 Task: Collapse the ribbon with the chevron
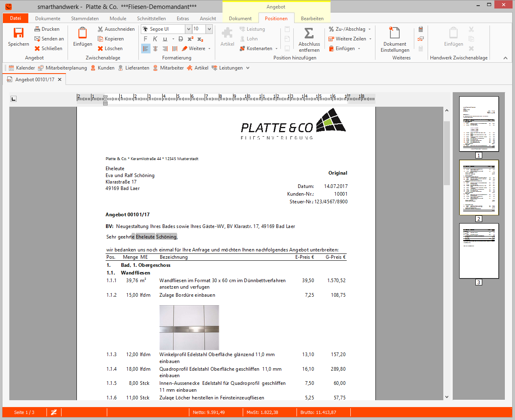click(x=505, y=58)
